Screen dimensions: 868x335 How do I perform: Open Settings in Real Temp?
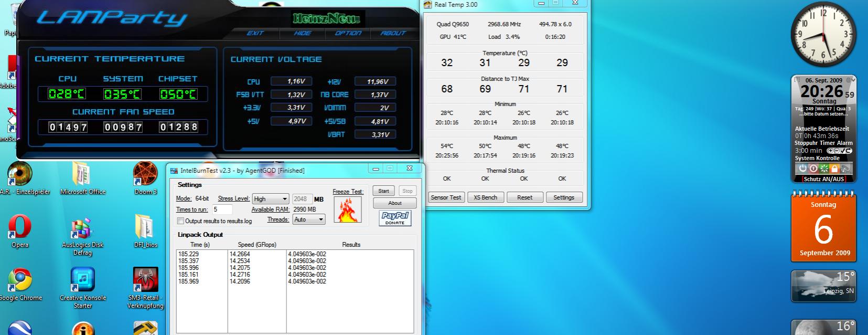(x=564, y=197)
